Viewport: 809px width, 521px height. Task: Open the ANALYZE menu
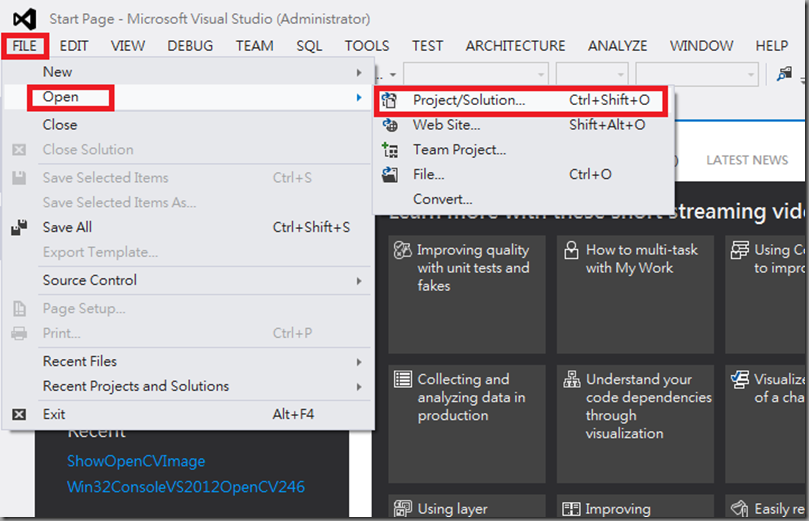pyautogui.click(x=618, y=46)
